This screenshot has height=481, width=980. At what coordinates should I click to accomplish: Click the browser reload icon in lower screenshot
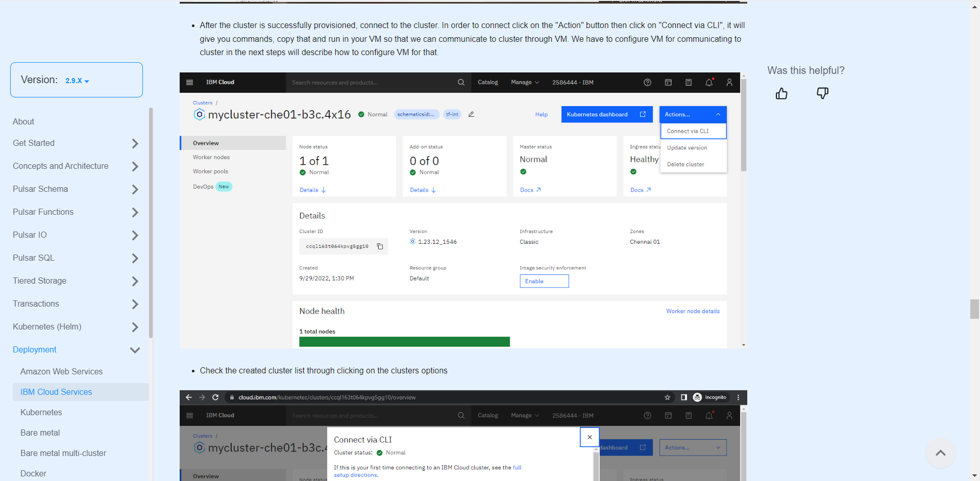coord(215,397)
